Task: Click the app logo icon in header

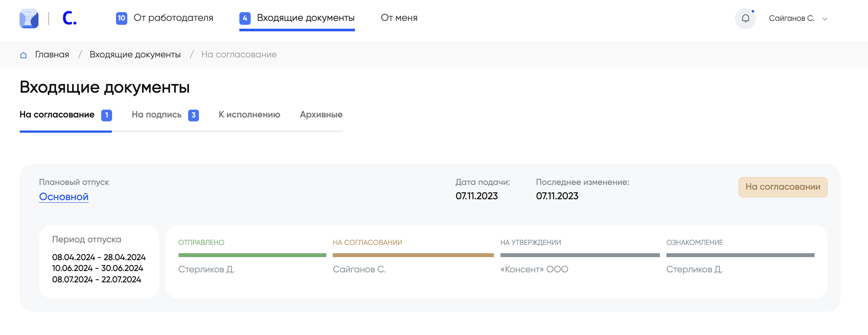Action: pos(29,18)
